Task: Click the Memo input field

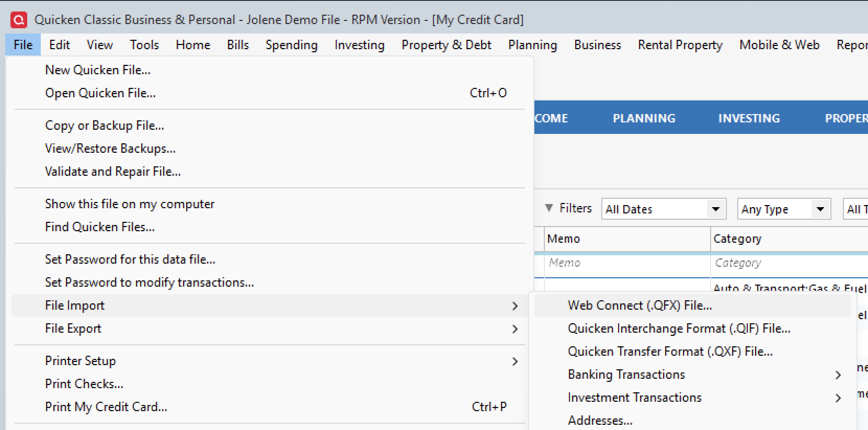Action: (627, 263)
